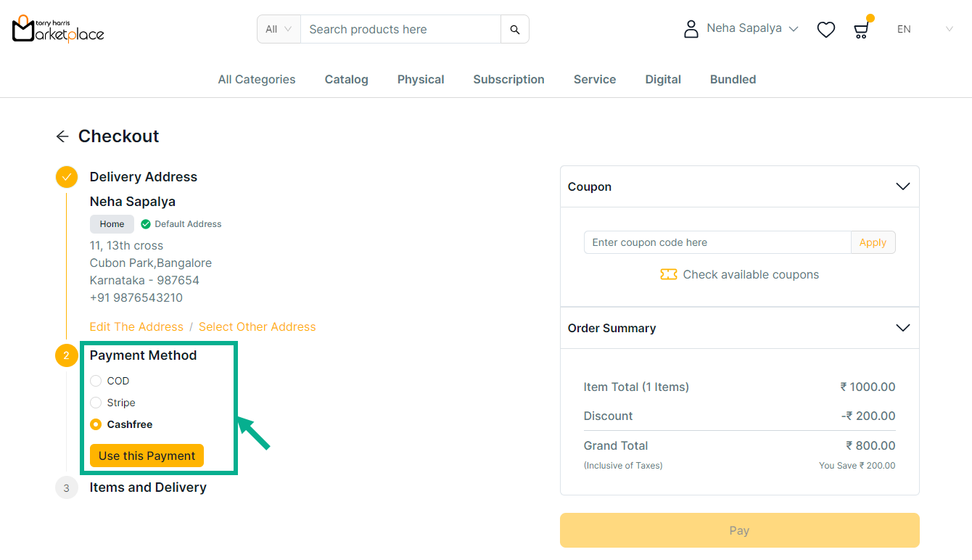Select the COD payment option
The width and height of the screenshot is (972, 560).
click(x=96, y=381)
